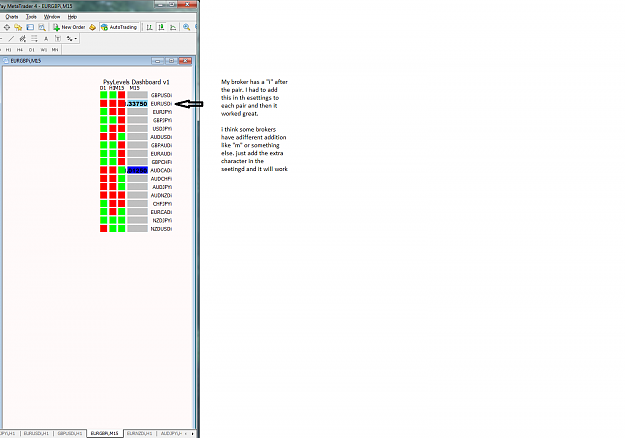Toggle the Terminal panel icon
The height and width of the screenshot is (438, 625).
[30, 27]
